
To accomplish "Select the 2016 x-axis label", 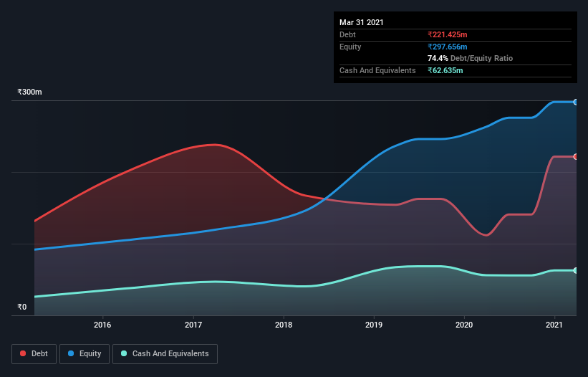I will coord(102,325).
